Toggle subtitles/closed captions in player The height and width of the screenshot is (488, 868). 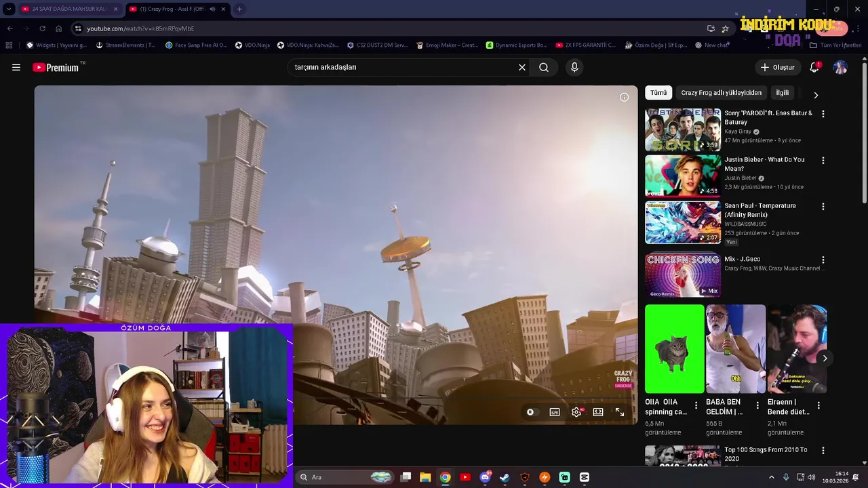[x=555, y=412]
